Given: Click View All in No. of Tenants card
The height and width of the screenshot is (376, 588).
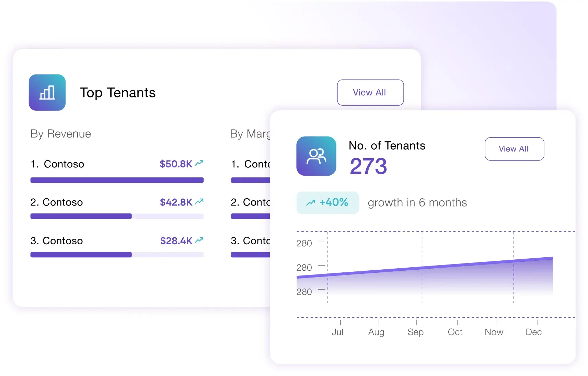Looking at the screenshot, I should point(514,149).
